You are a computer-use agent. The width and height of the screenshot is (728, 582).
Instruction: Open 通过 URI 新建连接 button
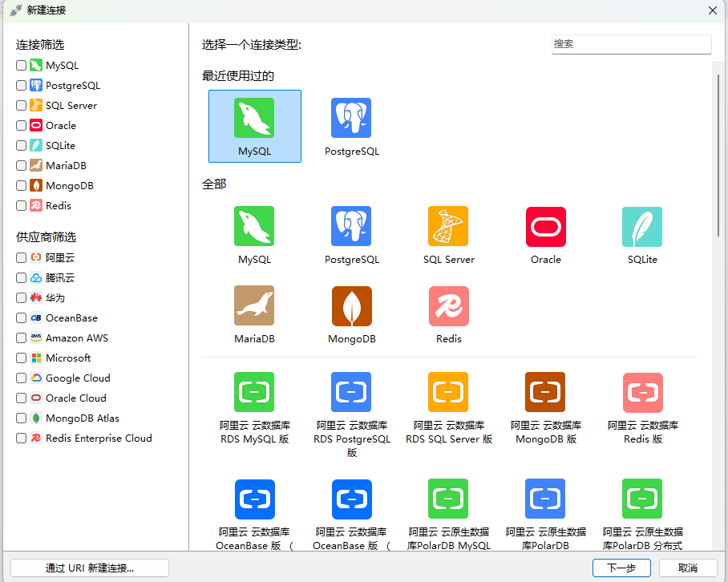pyautogui.click(x=90, y=568)
